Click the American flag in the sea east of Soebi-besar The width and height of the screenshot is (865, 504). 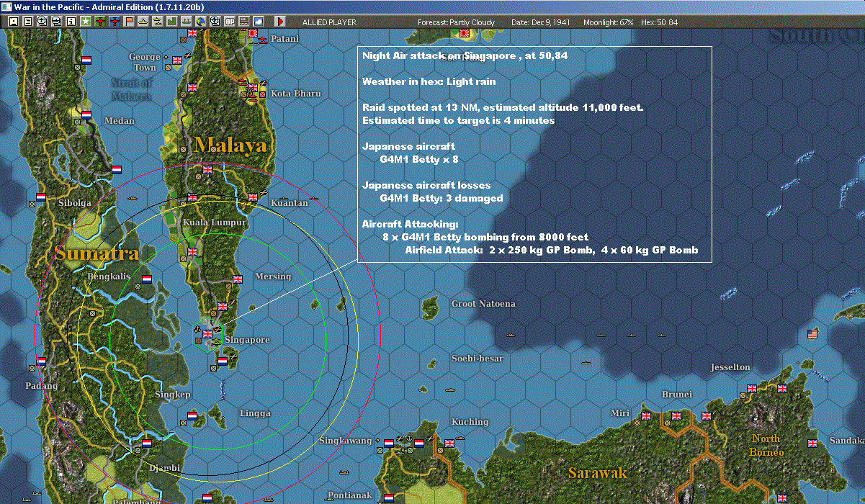pos(812,333)
